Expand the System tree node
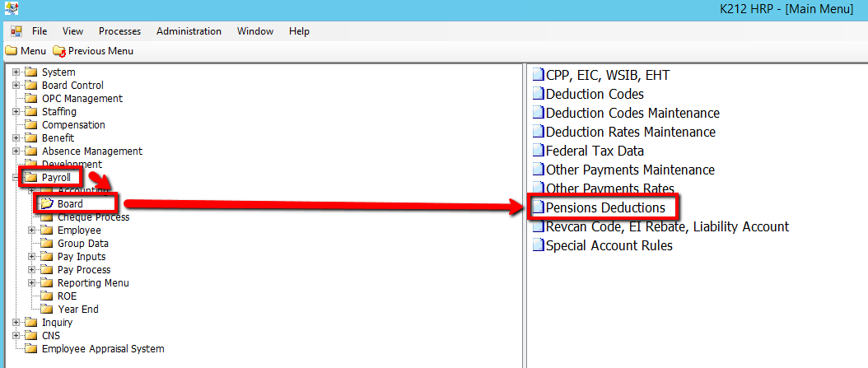 (x=16, y=72)
